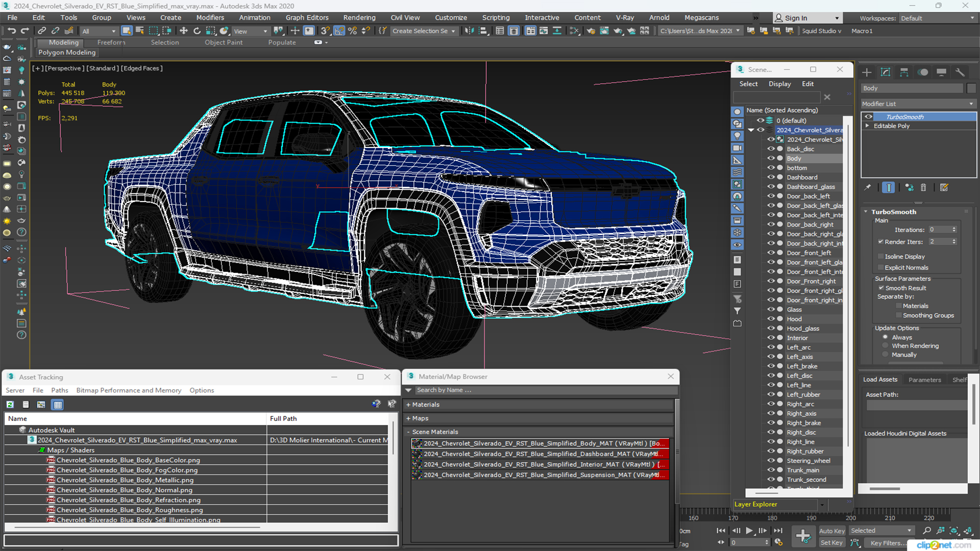The width and height of the screenshot is (980, 551).
Task: Collapse 2024_Chevrolet_Silverado layer in Scene Explorer
Action: [751, 130]
